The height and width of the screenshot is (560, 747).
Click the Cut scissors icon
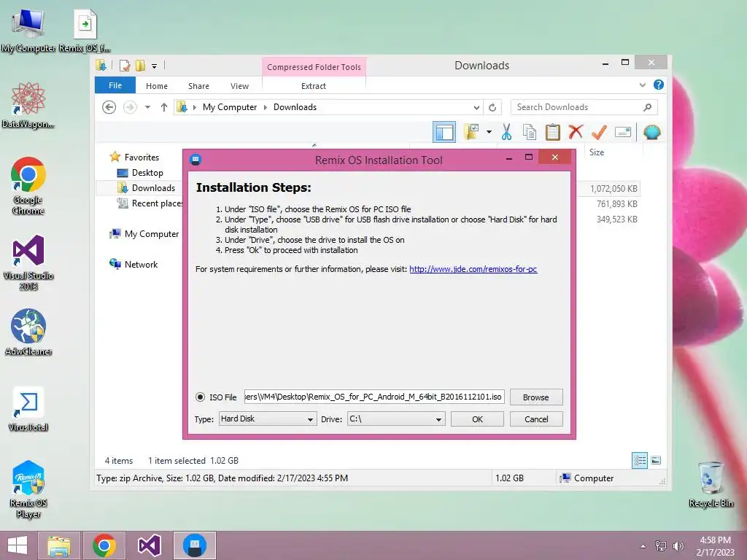point(506,132)
